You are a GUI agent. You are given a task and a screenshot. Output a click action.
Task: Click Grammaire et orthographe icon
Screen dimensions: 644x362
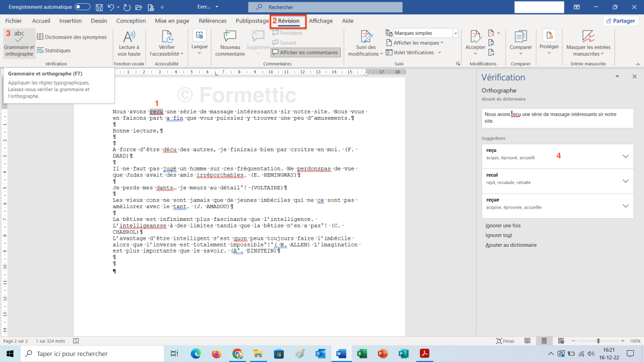19,38
